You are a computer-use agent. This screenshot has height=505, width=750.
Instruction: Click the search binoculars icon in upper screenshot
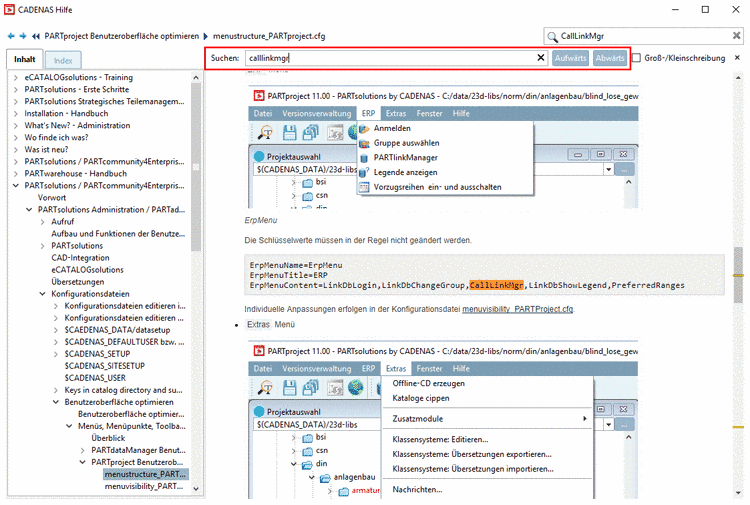(x=265, y=132)
